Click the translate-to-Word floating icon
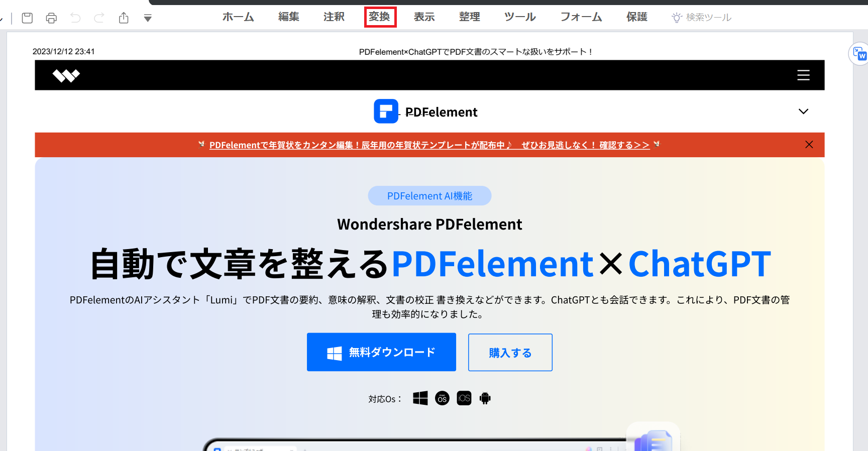 pyautogui.click(x=859, y=54)
